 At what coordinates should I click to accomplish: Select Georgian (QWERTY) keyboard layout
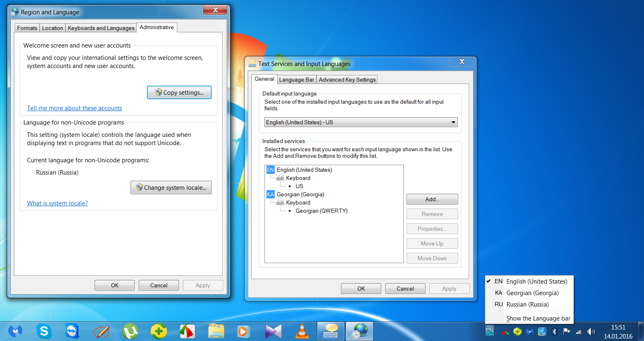[x=321, y=211]
